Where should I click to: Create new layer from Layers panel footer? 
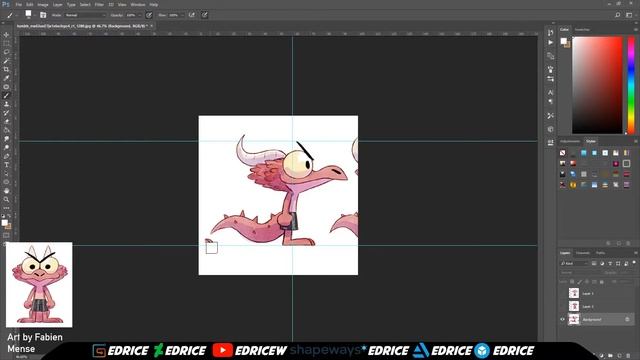click(620, 356)
